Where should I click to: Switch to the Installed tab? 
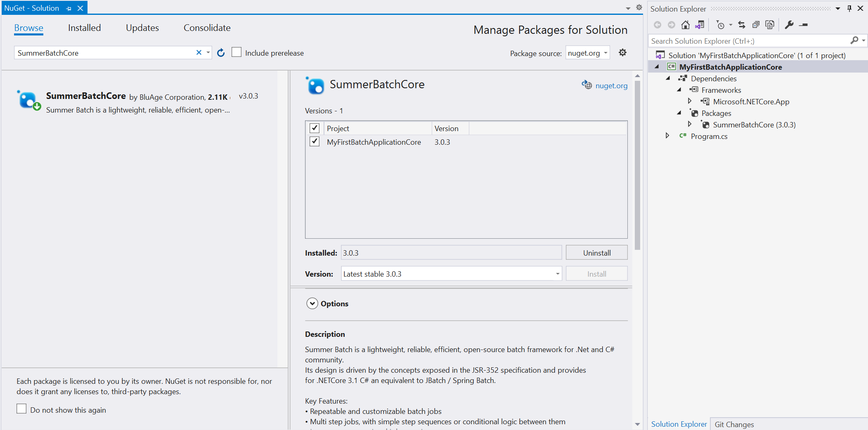[85, 28]
